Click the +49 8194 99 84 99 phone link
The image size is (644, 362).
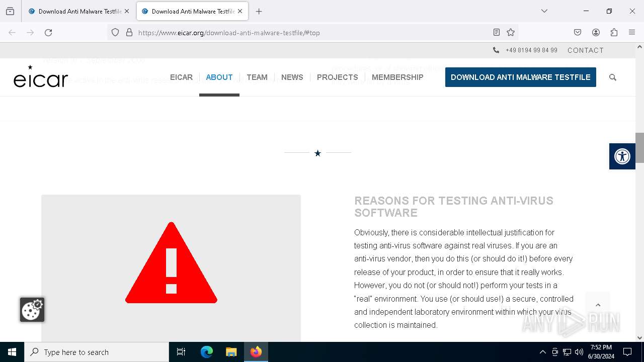pos(531,50)
